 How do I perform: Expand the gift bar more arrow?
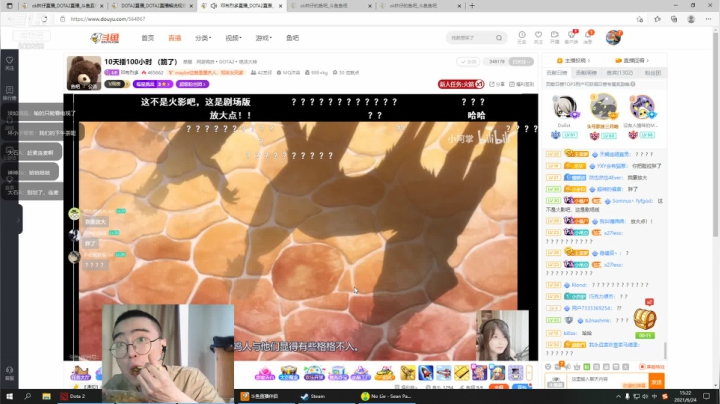pyautogui.click(x=529, y=372)
